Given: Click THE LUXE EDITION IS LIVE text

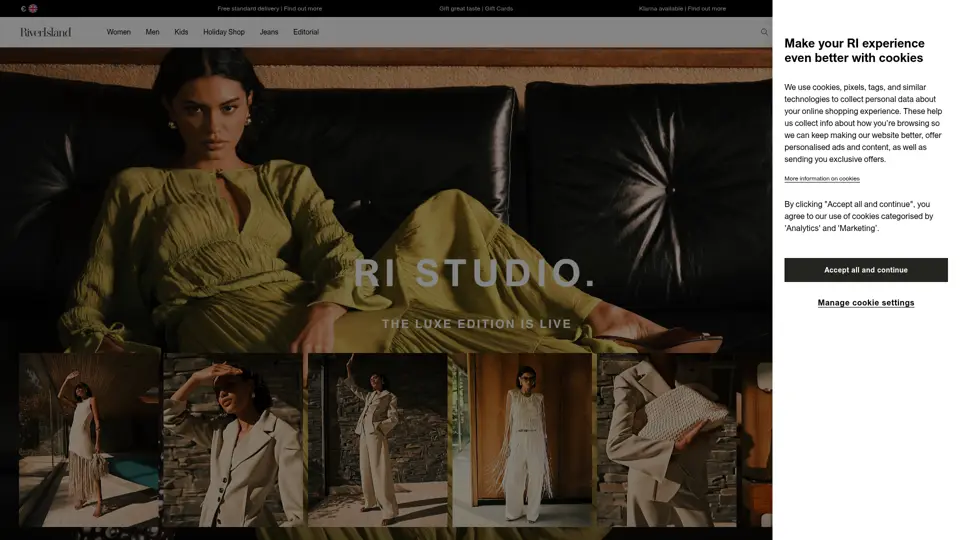Looking at the screenshot, I should 476,324.
